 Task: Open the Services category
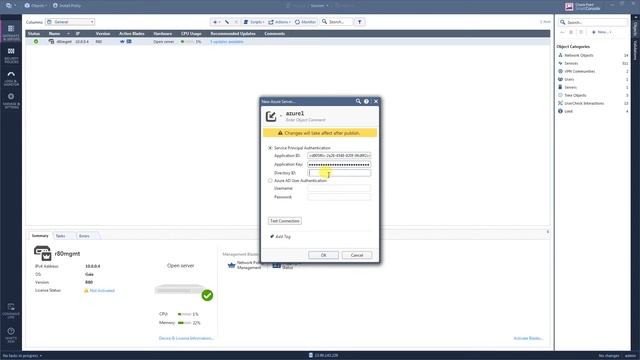pos(571,63)
